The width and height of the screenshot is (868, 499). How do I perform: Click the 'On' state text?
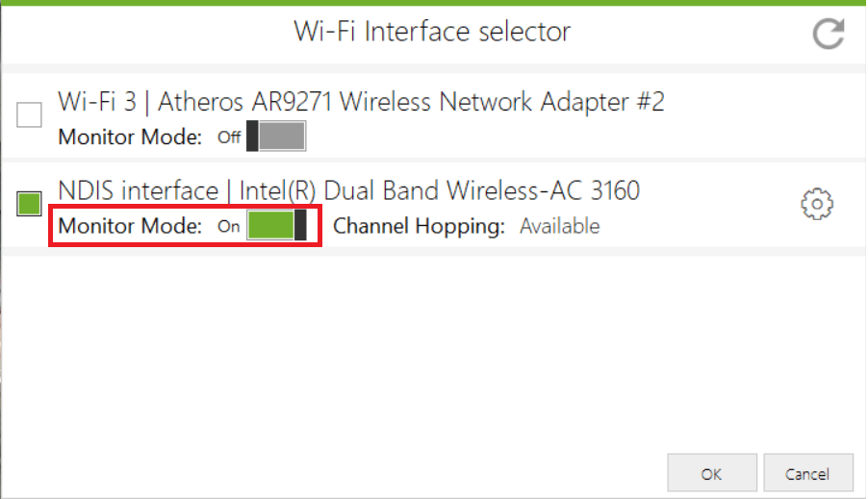tap(229, 226)
